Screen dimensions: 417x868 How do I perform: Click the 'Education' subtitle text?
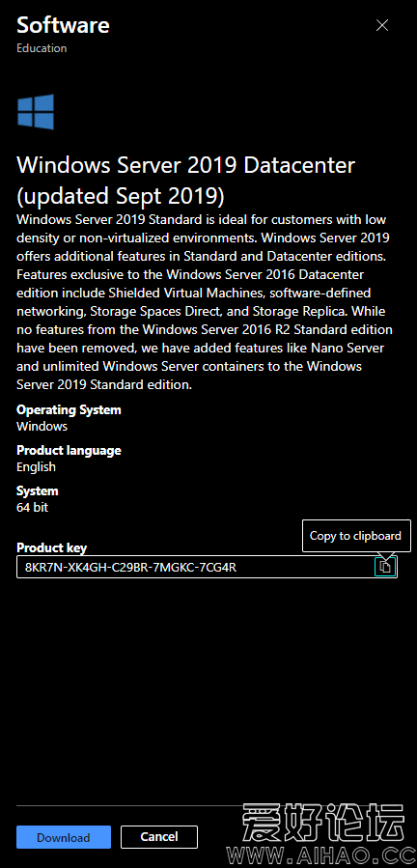tap(42, 48)
